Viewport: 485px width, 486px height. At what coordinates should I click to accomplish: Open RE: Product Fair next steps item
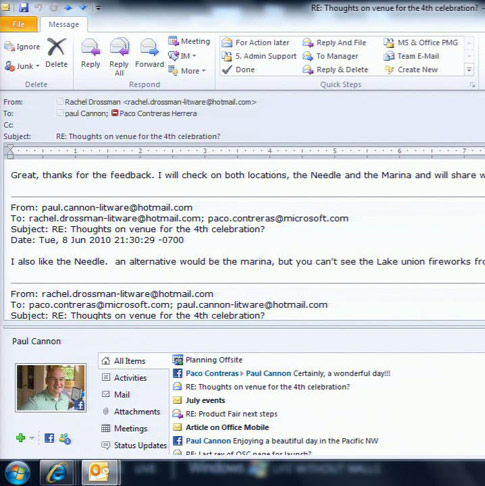225,414
